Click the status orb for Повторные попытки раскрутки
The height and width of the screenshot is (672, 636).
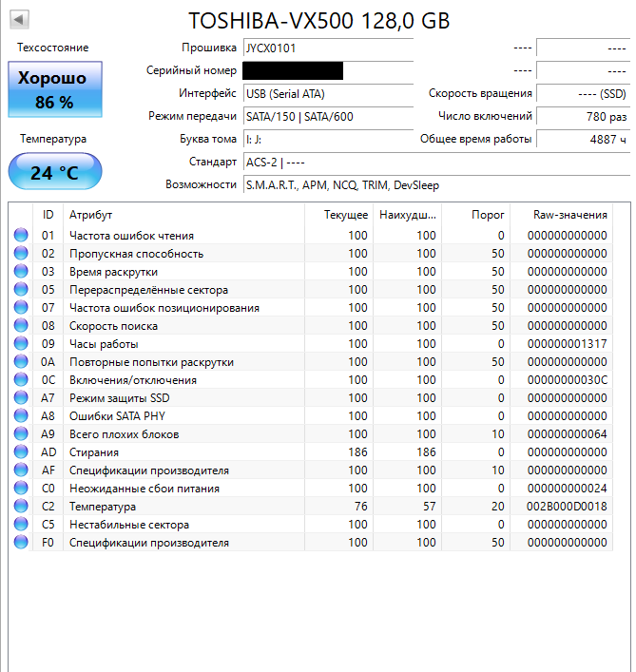(21, 361)
